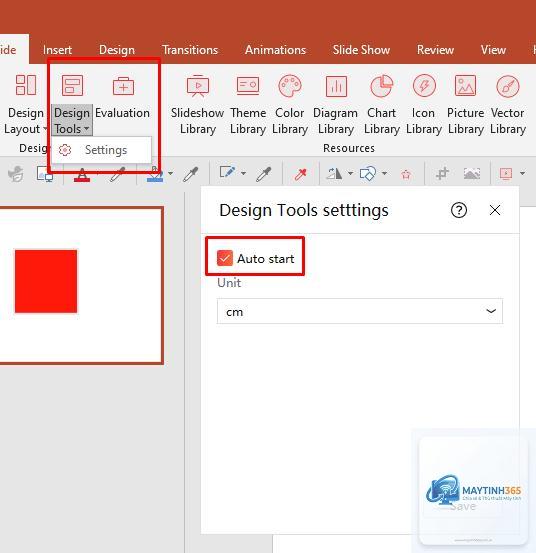The height and width of the screenshot is (553, 536).
Task: Switch to the Design tab
Action: pyautogui.click(x=117, y=50)
